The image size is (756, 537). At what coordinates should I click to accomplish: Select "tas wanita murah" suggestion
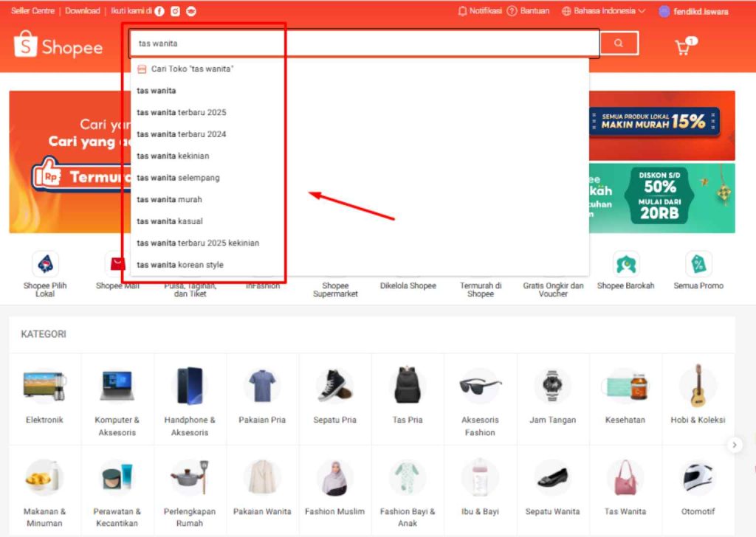[360, 199]
